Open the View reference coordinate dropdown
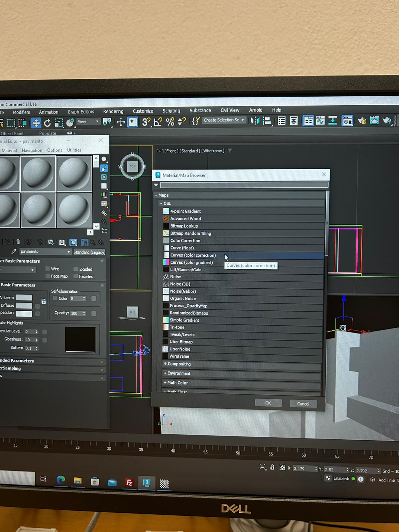Viewport: 399px width, 532px height. click(x=97, y=121)
